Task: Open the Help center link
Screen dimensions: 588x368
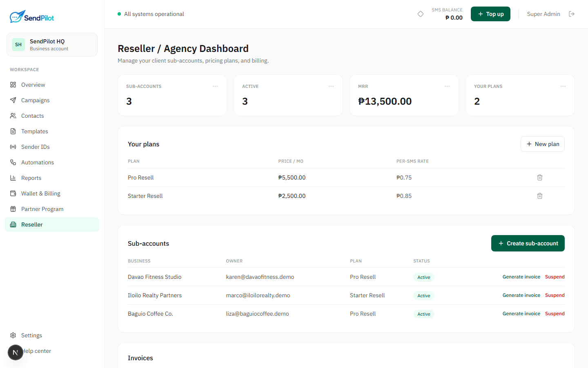Action: [x=37, y=351]
